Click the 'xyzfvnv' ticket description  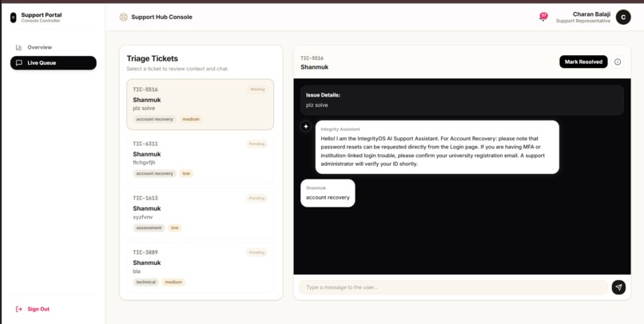[x=143, y=217]
